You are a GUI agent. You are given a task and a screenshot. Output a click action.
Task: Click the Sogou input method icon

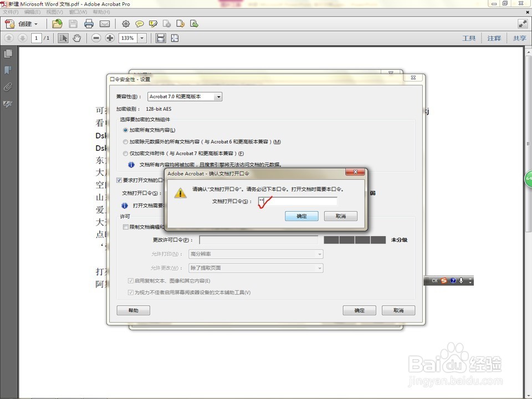[x=444, y=280]
